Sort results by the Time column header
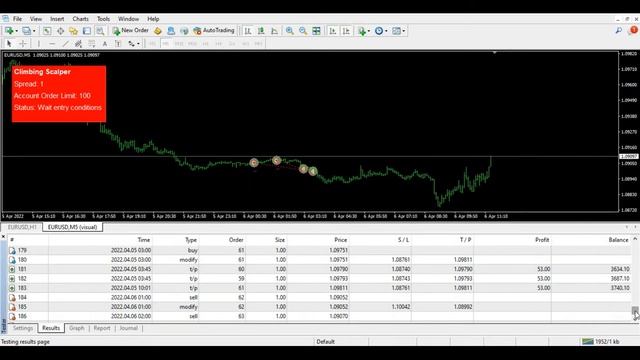Viewport: 640px width, 360px height. [x=143, y=240]
